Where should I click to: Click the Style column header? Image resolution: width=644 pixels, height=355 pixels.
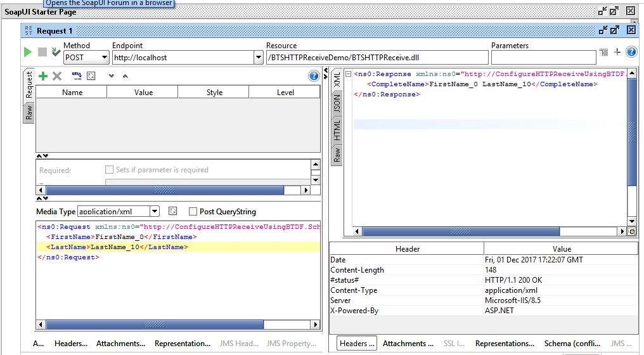tap(214, 93)
